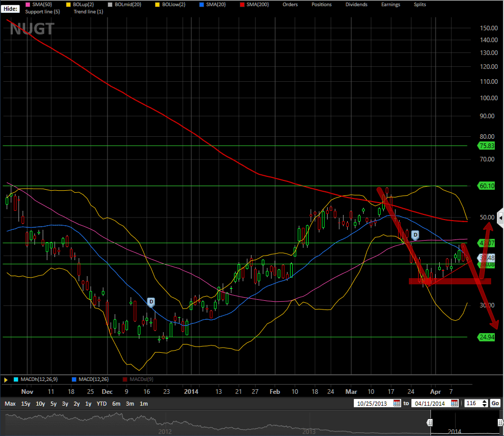Select the 1y time range shortcut
Viewport: 504px width, 436px height.
[x=88, y=404]
